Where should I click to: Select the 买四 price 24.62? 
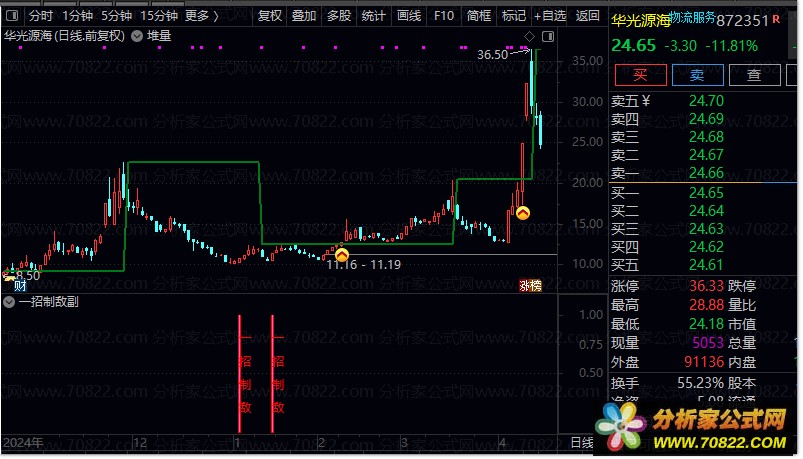(706, 247)
